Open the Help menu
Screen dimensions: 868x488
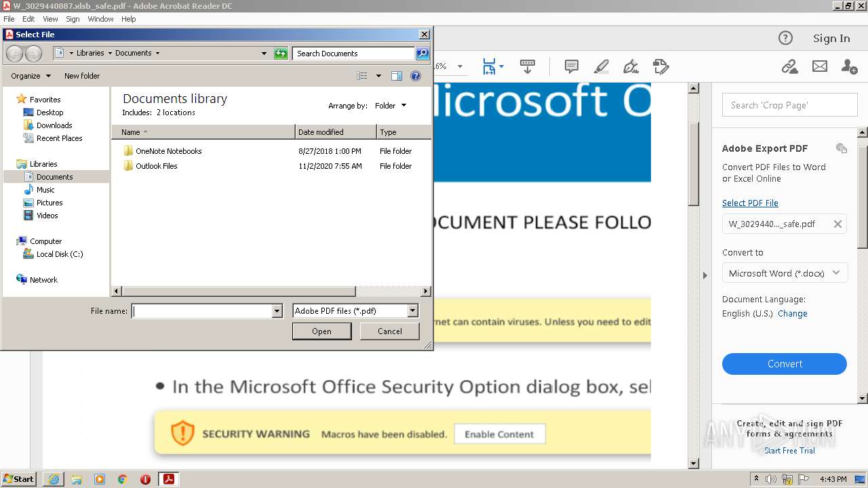click(129, 19)
